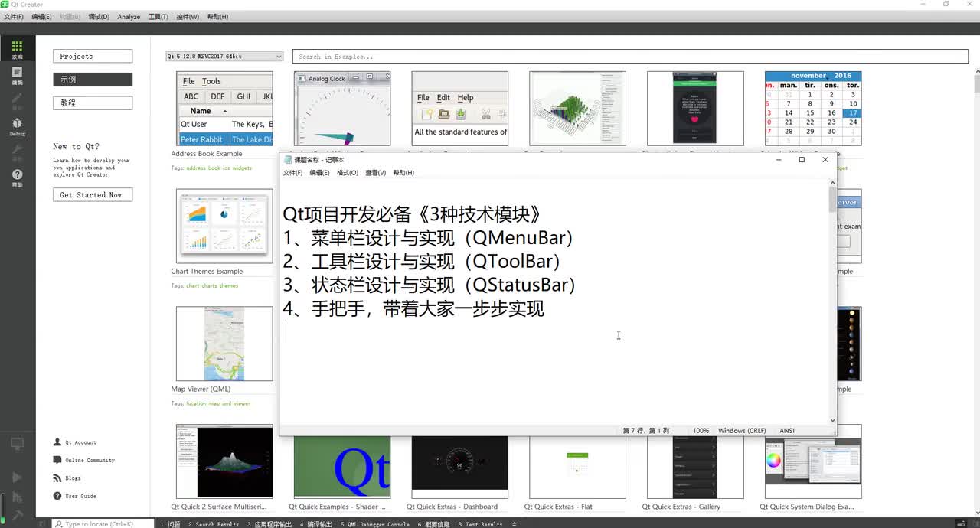Open the Map Viewer (QML) thumbnail
This screenshot has height=528, width=980.
[x=224, y=344]
